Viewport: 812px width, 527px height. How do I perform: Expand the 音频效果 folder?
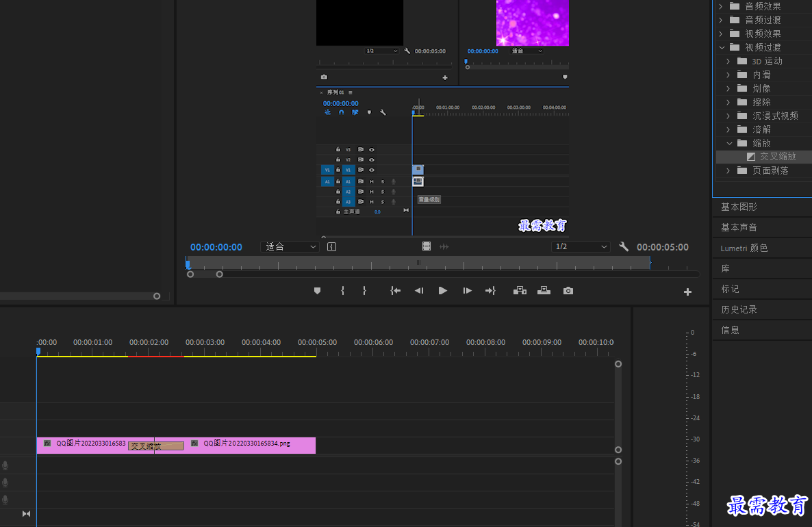(721, 6)
